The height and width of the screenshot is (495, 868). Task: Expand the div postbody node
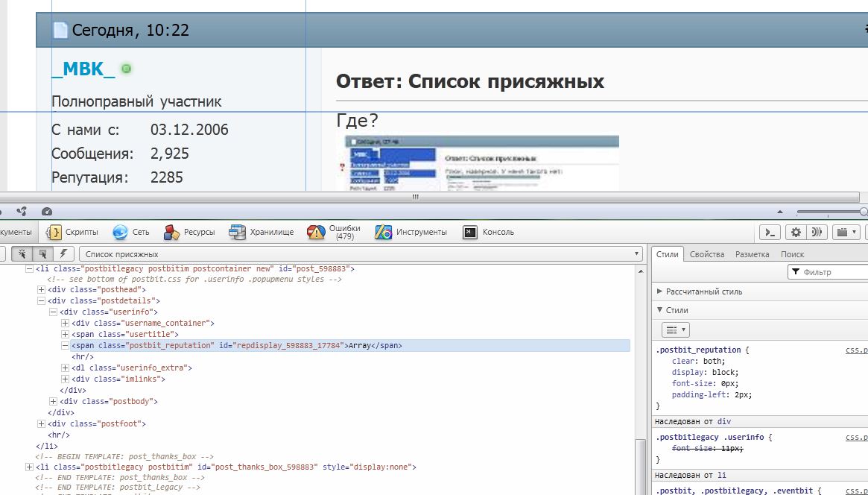coord(53,401)
